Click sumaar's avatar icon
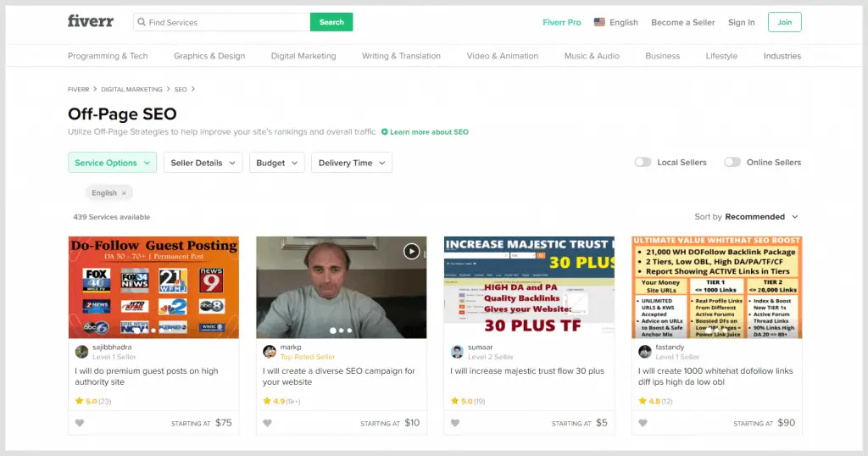 (x=457, y=352)
